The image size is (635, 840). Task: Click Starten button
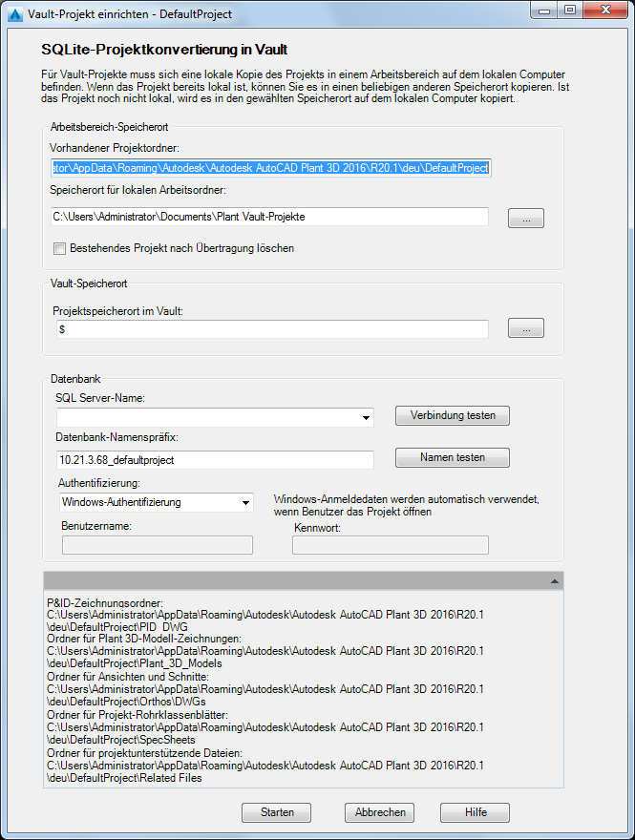click(x=277, y=812)
